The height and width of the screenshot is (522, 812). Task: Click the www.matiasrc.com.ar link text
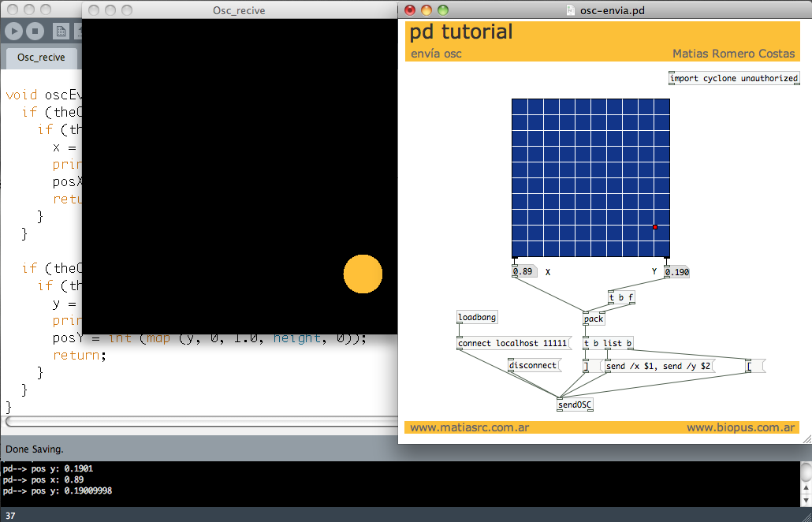click(x=469, y=427)
